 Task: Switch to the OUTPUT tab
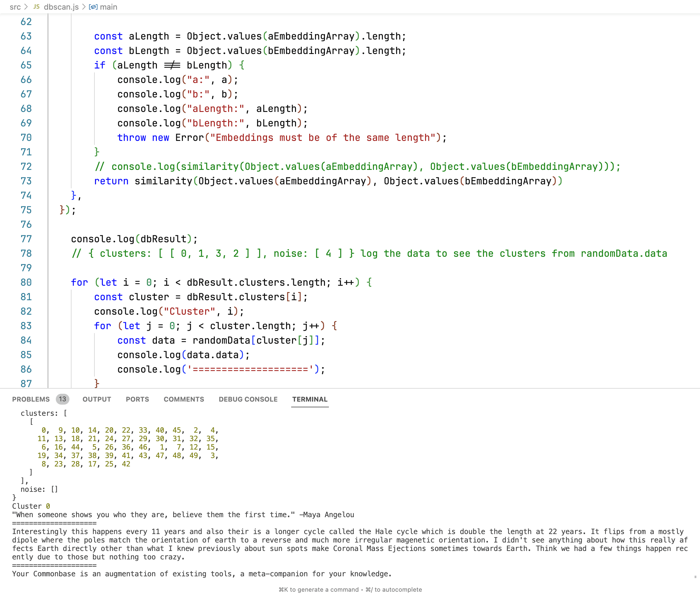(x=97, y=399)
